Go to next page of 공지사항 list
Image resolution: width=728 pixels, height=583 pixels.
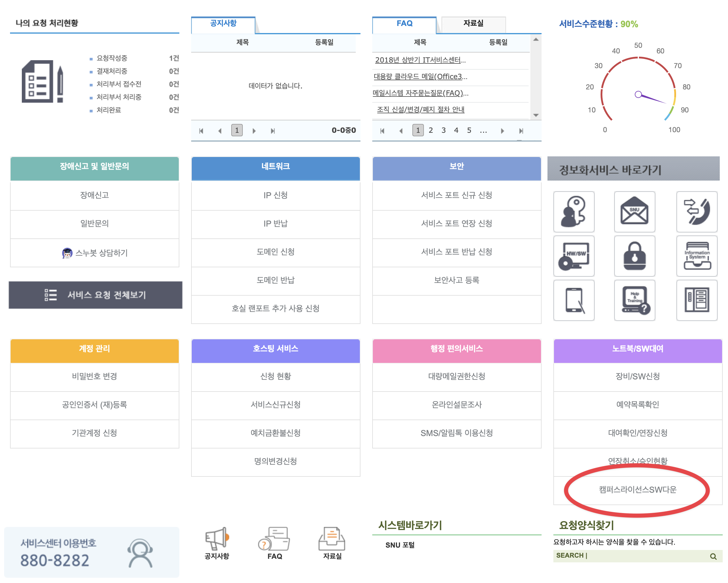254,131
